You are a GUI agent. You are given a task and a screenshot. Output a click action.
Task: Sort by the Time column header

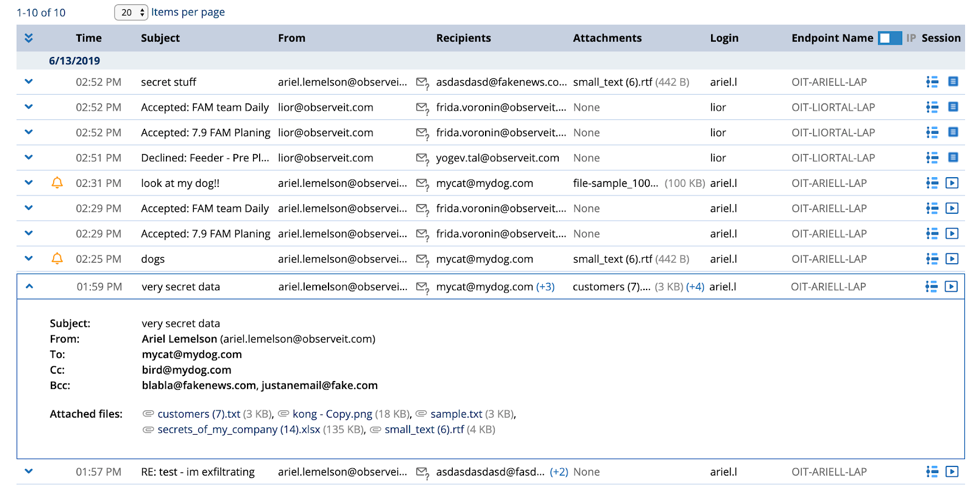88,38
